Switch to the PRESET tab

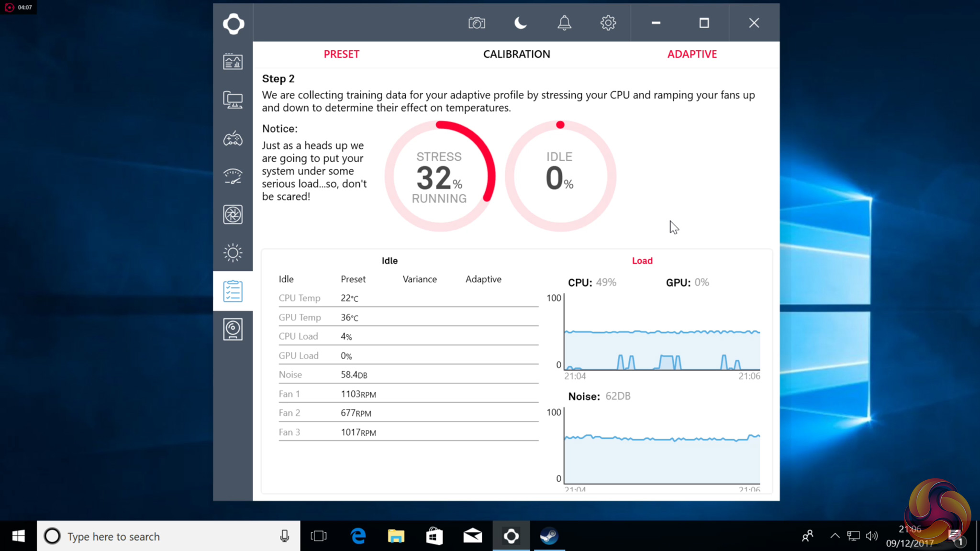click(x=341, y=54)
